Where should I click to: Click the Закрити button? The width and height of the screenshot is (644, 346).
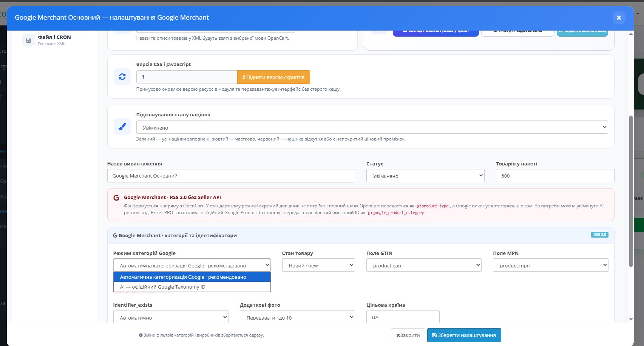pyautogui.click(x=408, y=335)
